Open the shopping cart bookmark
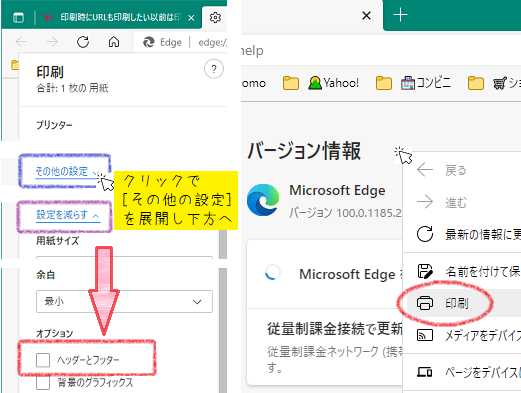 coord(507,83)
